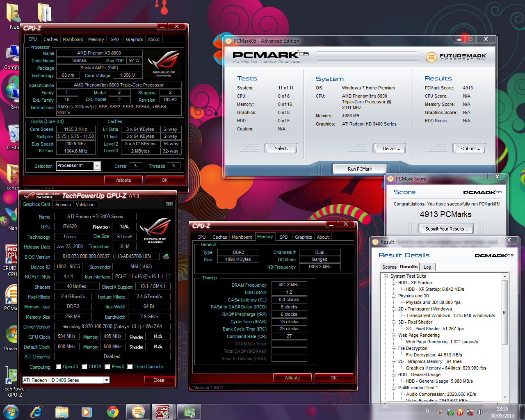Collapse the 2D - Transparent Windows node
The width and height of the screenshot is (525, 420).
(394, 309)
